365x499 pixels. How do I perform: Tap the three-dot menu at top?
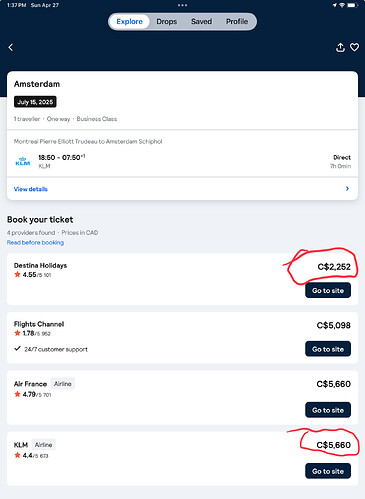pos(182,5)
